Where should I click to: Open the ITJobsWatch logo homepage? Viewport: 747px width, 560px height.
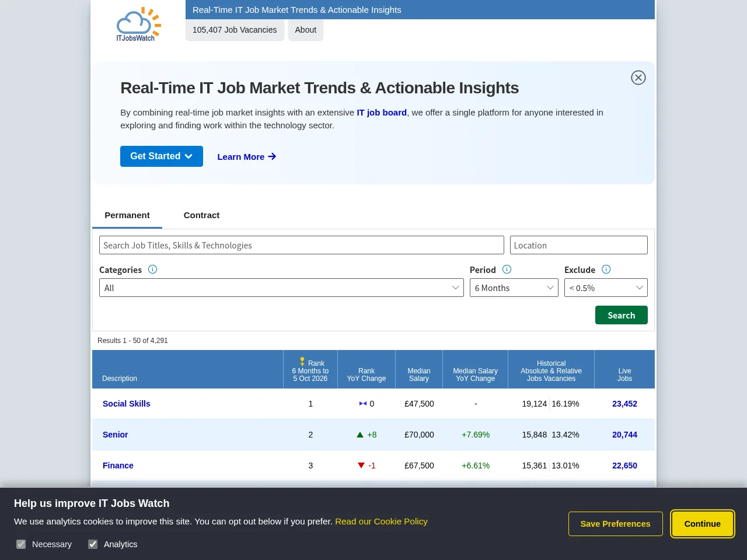(x=138, y=24)
